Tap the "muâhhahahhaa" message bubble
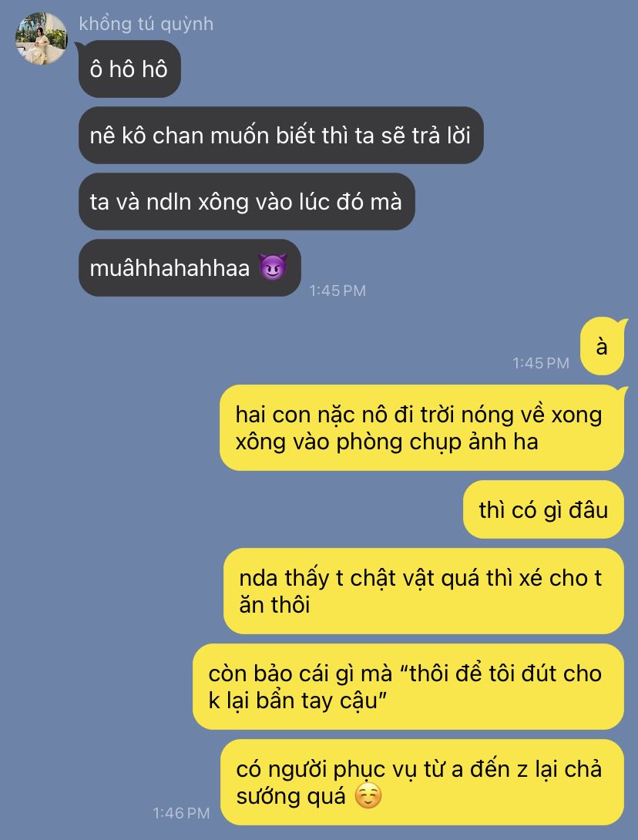 [x=190, y=268]
